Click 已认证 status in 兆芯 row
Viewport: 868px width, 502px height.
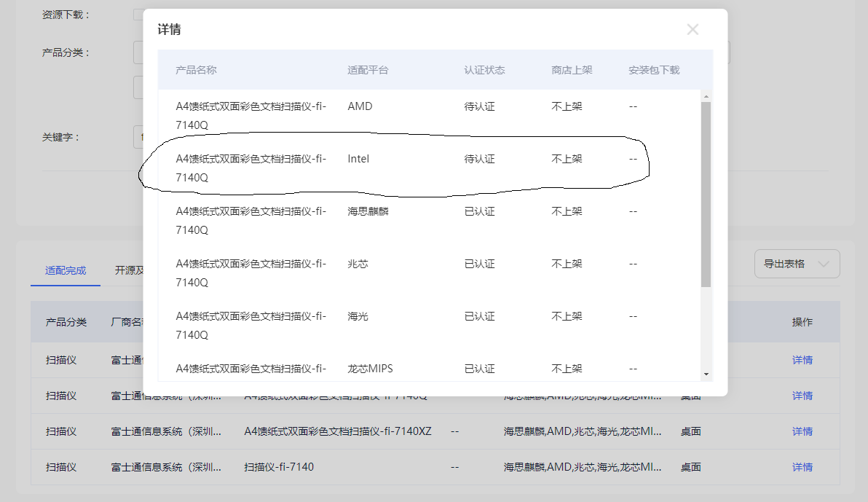tap(479, 264)
